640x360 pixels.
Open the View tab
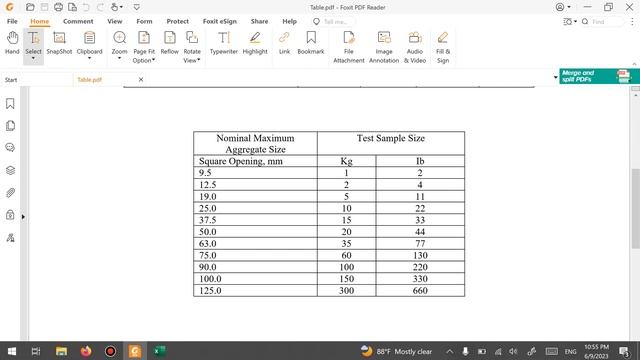point(115,21)
